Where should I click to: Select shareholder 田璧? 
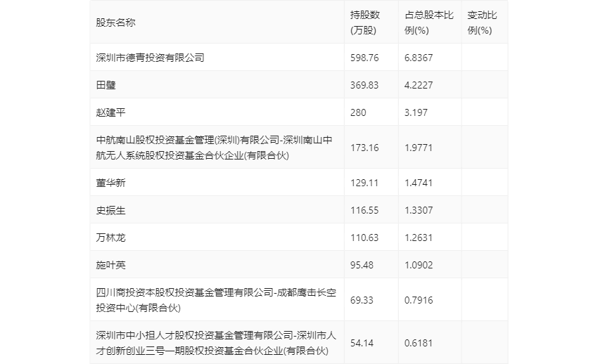point(106,85)
